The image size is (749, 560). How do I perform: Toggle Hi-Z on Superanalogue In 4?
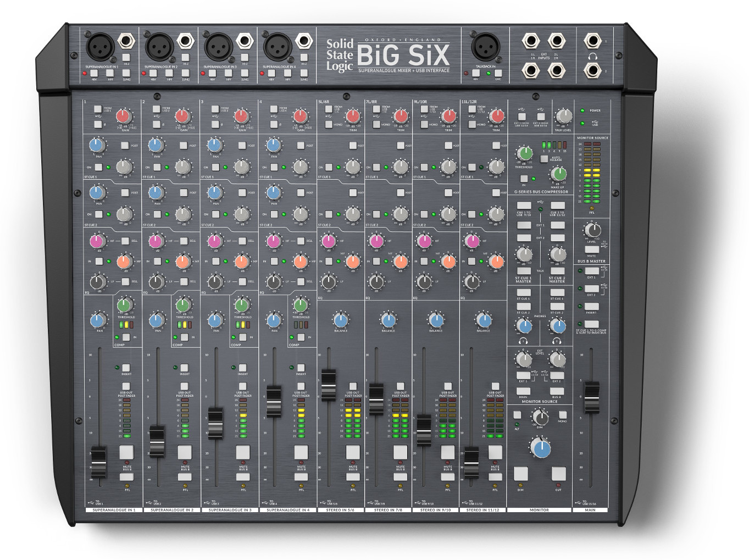304,57
